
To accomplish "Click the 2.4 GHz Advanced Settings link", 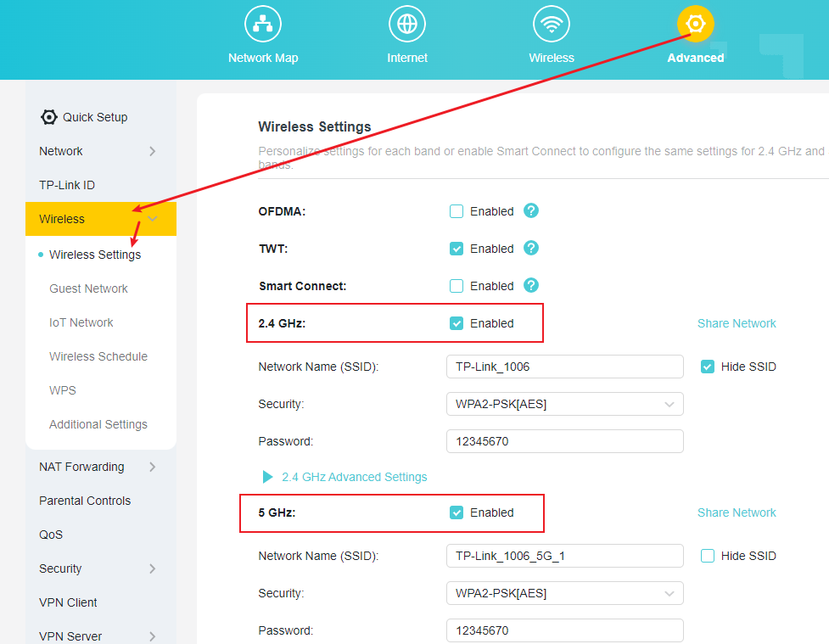I will 354,477.
